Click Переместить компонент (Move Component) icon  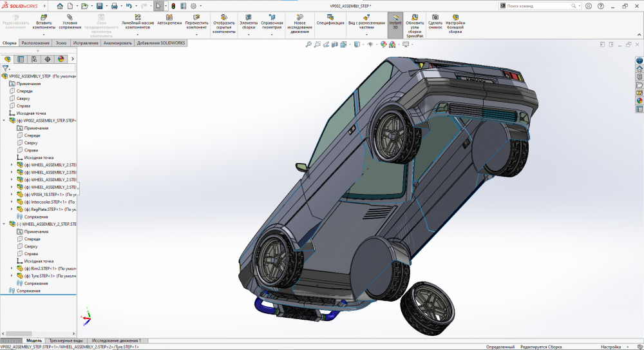pos(196,17)
